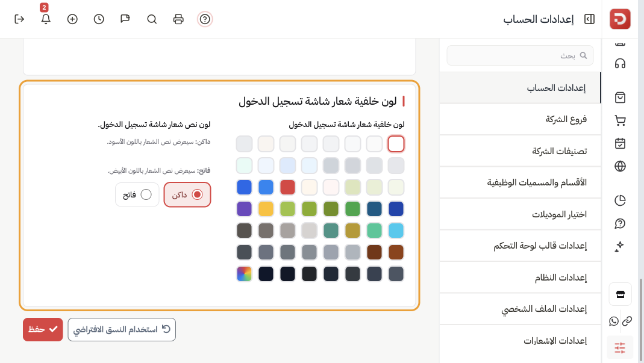Open the help question mark icon

[x=205, y=19]
